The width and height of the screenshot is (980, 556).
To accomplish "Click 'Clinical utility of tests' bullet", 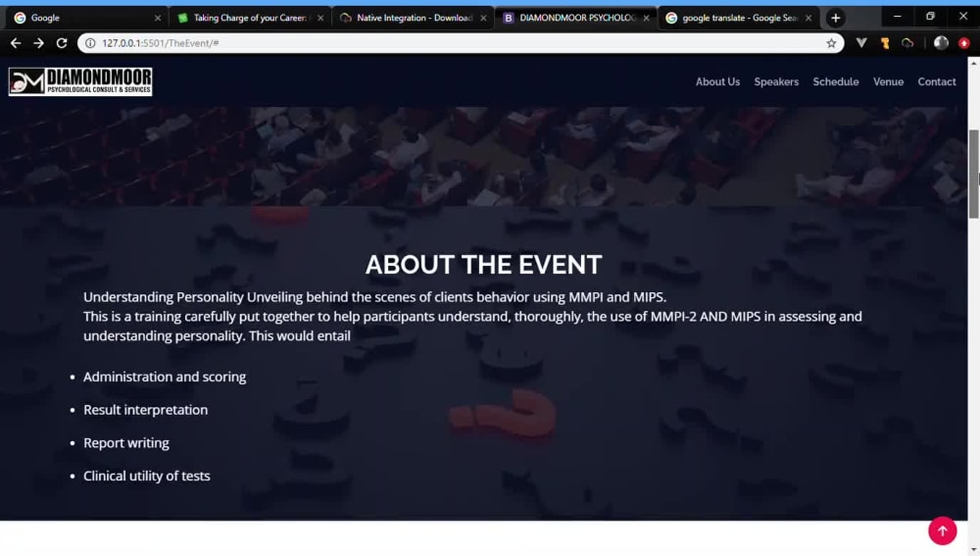I will click(147, 476).
